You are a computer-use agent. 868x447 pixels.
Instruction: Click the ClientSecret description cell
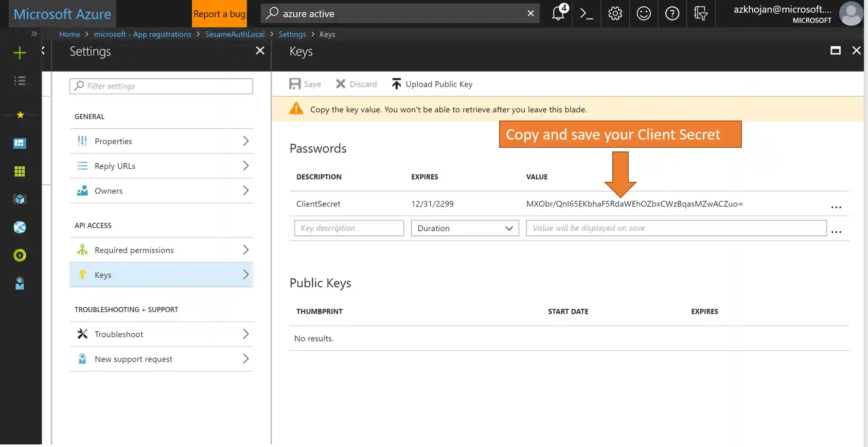[318, 204]
